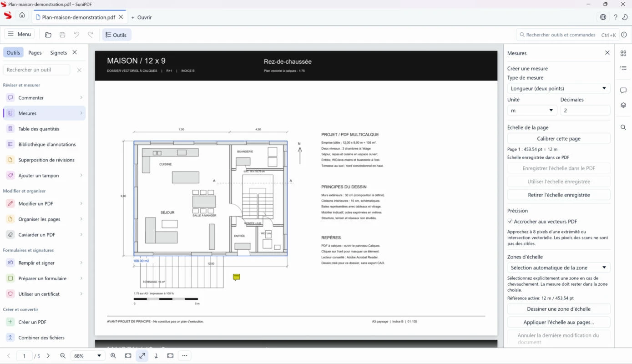Click Dessiner une zone d'échelle button
The image size is (632, 364).
click(x=559, y=309)
